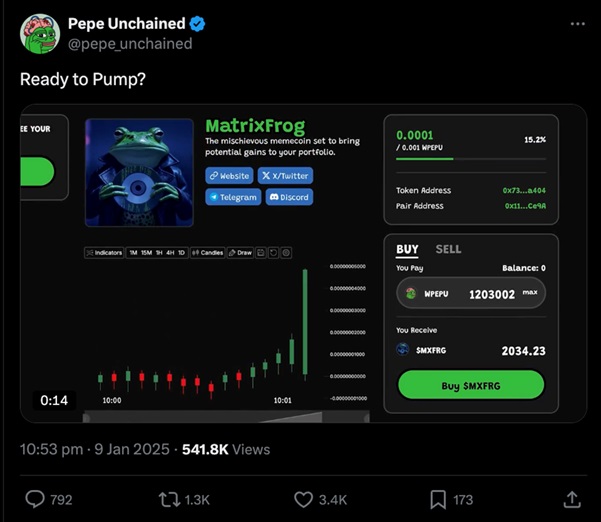Like the tweet with the heart icon

(x=304, y=498)
